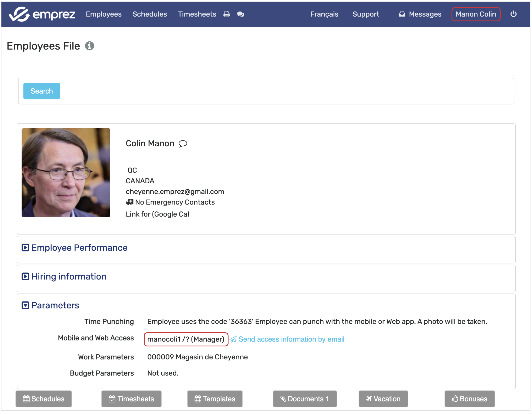Click the emprez logo

tap(42, 14)
